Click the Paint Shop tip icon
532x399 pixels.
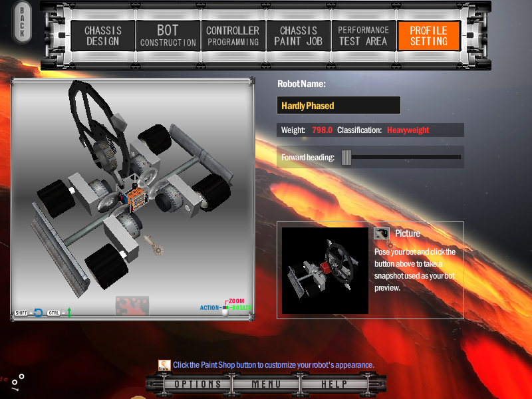(x=164, y=365)
